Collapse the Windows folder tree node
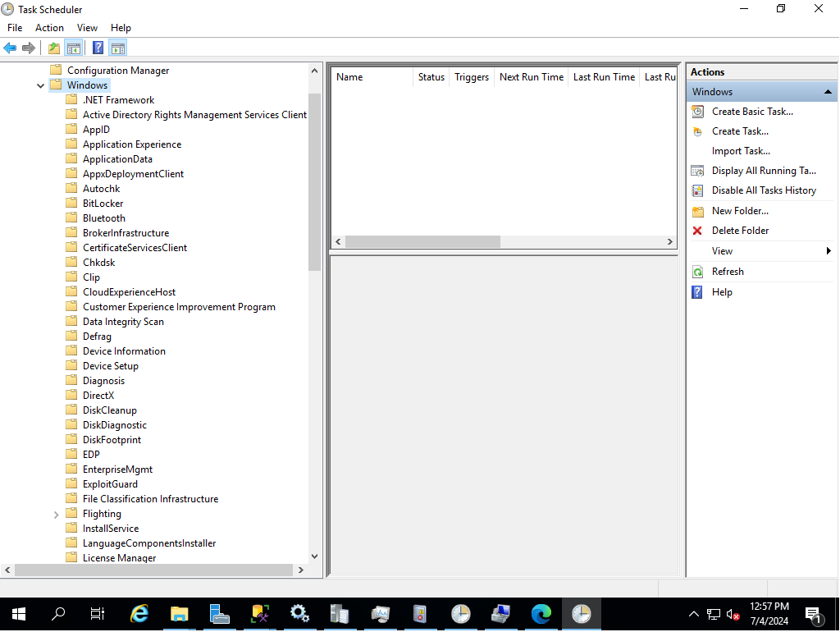The height and width of the screenshot is (632, 840). click(40, 85)
